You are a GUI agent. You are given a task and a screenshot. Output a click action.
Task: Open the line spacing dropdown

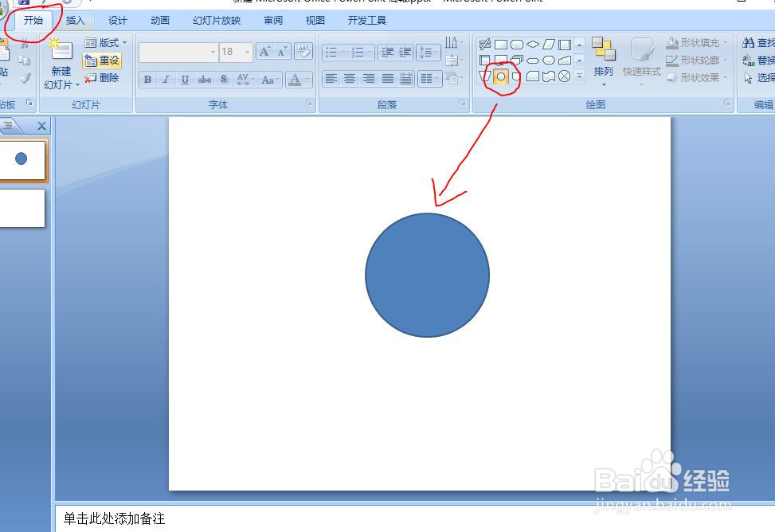(428, 52)
